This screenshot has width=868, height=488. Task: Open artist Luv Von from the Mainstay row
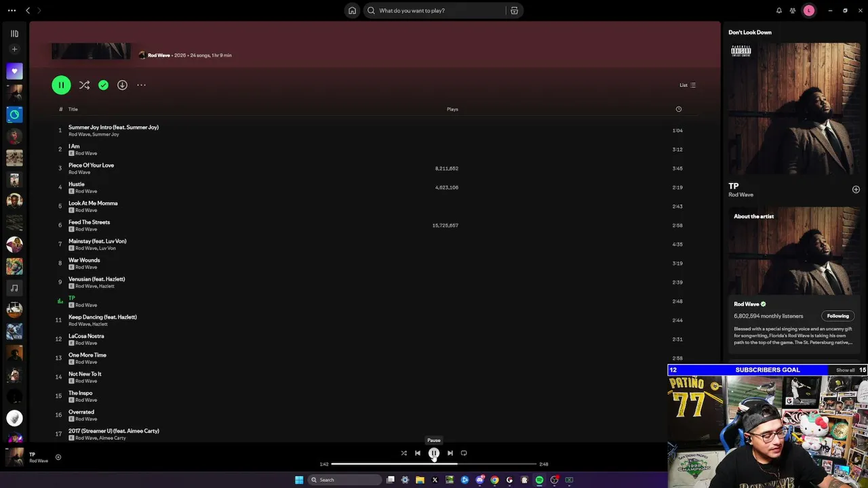tap(107, 248)
